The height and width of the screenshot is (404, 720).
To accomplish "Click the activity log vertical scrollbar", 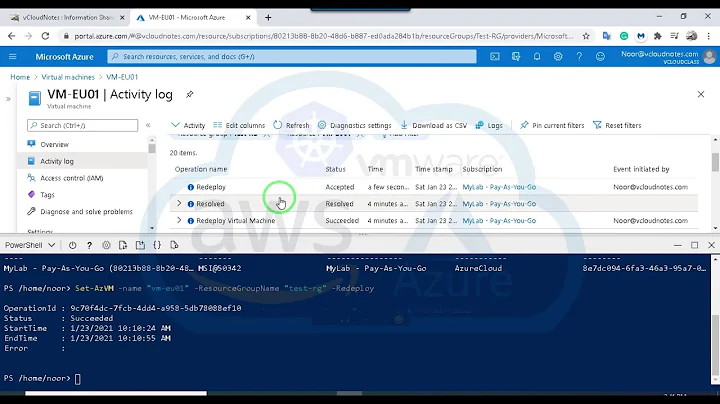I will click(715, 162).
